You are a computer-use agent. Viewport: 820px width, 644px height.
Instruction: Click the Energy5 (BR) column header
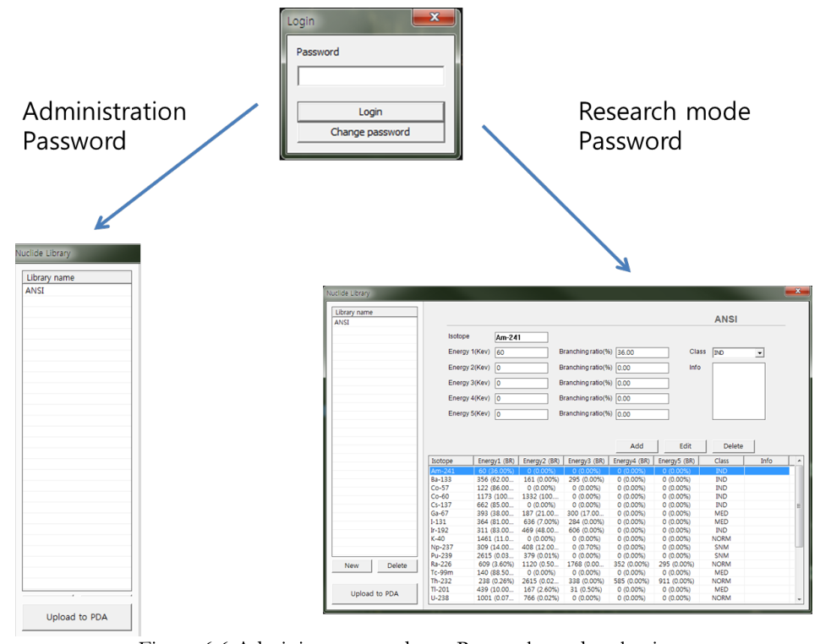[676, 461]
